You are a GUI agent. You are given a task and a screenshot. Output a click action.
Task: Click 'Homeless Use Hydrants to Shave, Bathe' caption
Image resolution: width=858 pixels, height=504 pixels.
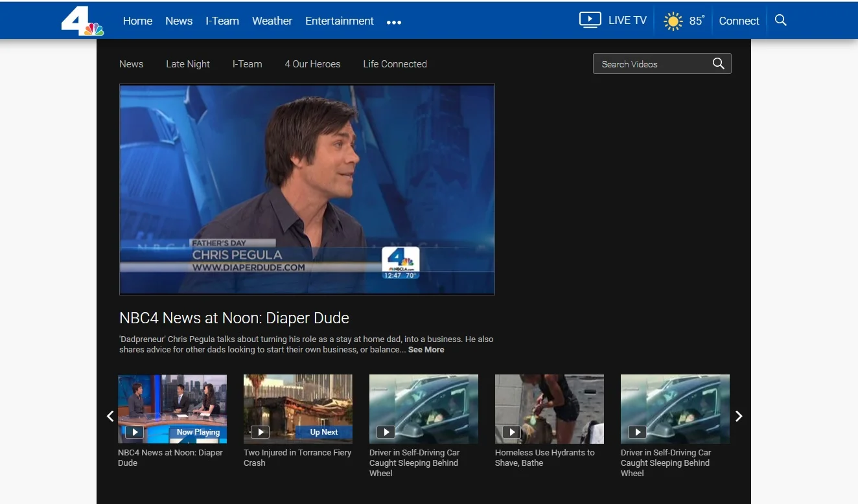544,457
